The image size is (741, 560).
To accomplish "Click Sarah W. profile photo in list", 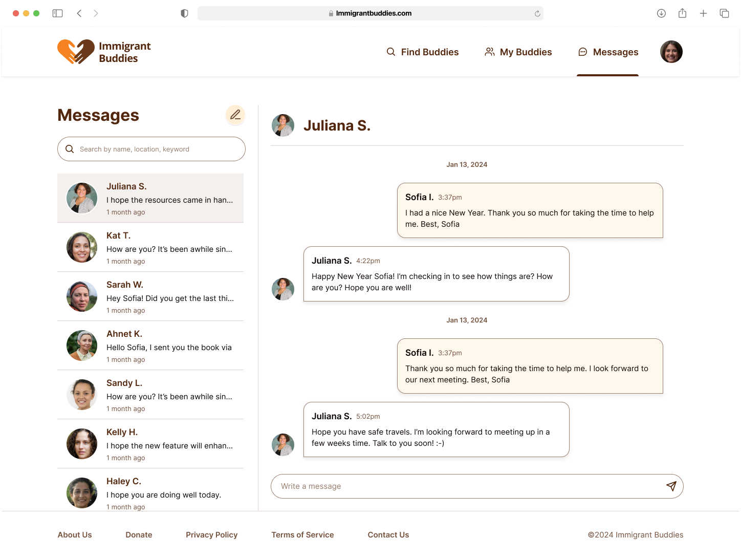I will click(82, 296).
